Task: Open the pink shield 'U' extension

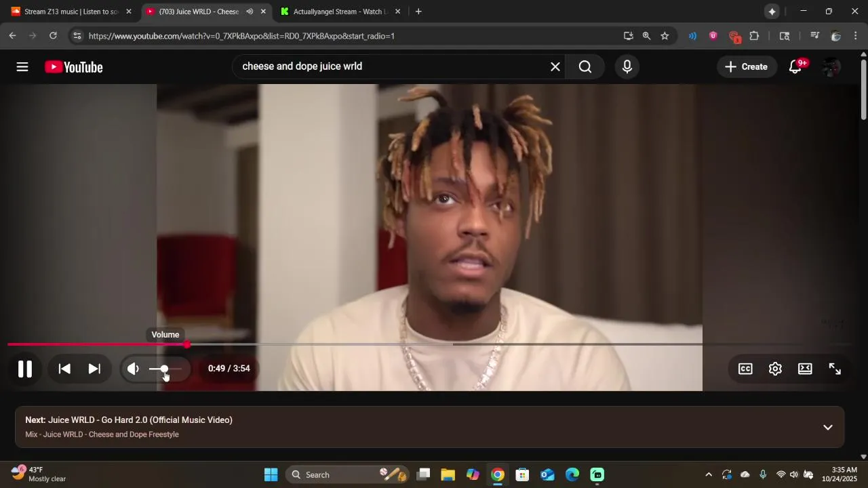Action: pyautogui.click(x=713, y=36)
